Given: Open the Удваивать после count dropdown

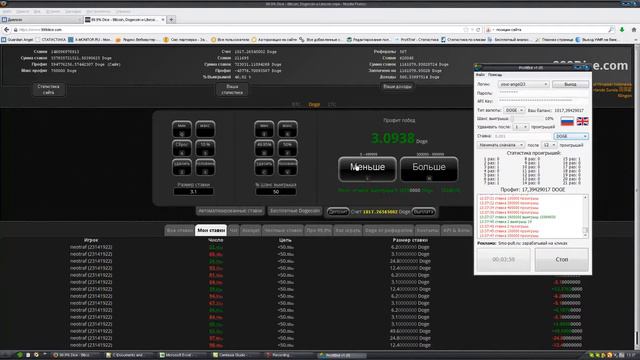Looking at the screenshot, I should (x=521, y=127).
